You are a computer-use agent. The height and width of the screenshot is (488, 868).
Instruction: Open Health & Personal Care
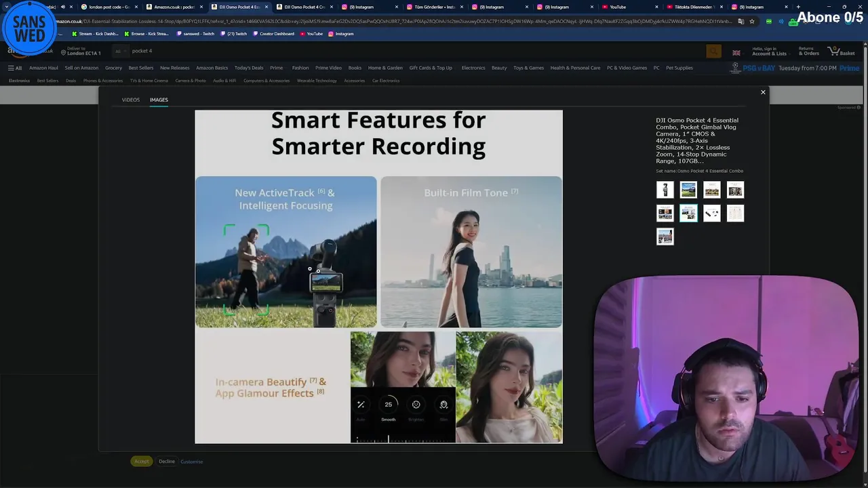[x=575, y=68]
